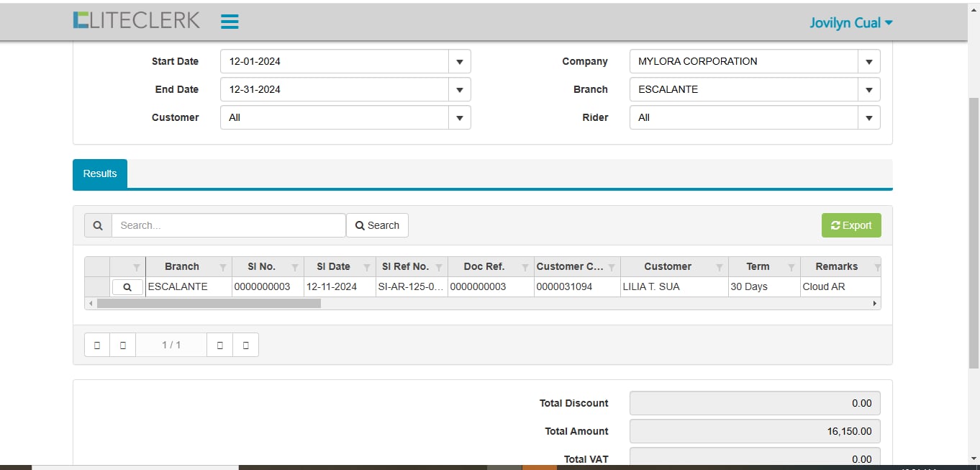Open the Company dropdown list
The width and height of the screenshot is (980, 470).
[868, 62]
